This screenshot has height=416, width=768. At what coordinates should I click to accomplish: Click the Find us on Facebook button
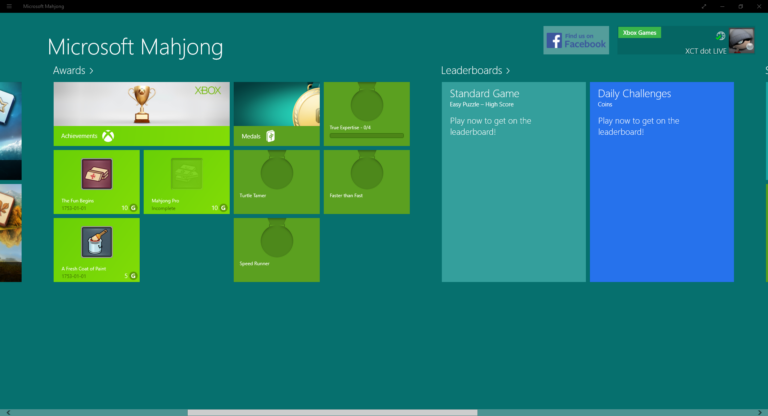pyautogui.click(x=576, y=40)
